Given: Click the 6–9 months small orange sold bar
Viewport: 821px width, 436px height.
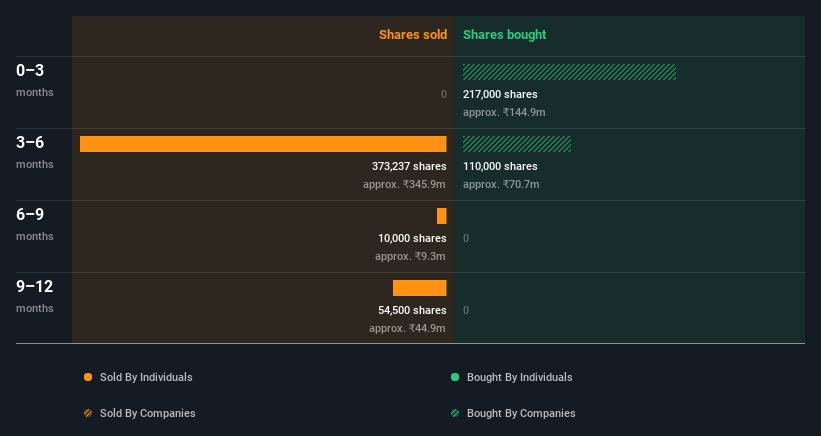Looking at the screenshot, I should pos(441,216).
